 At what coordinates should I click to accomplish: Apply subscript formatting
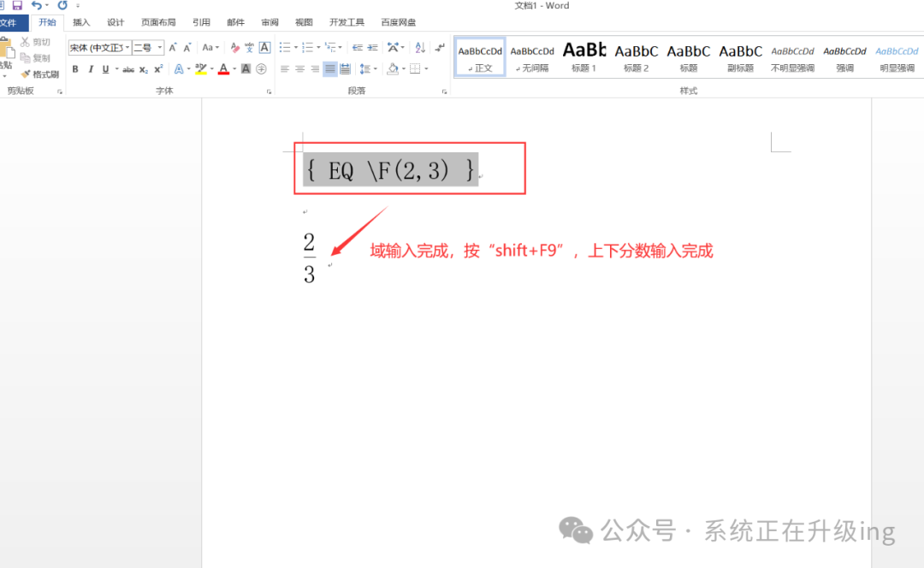(x=143, y=69)
